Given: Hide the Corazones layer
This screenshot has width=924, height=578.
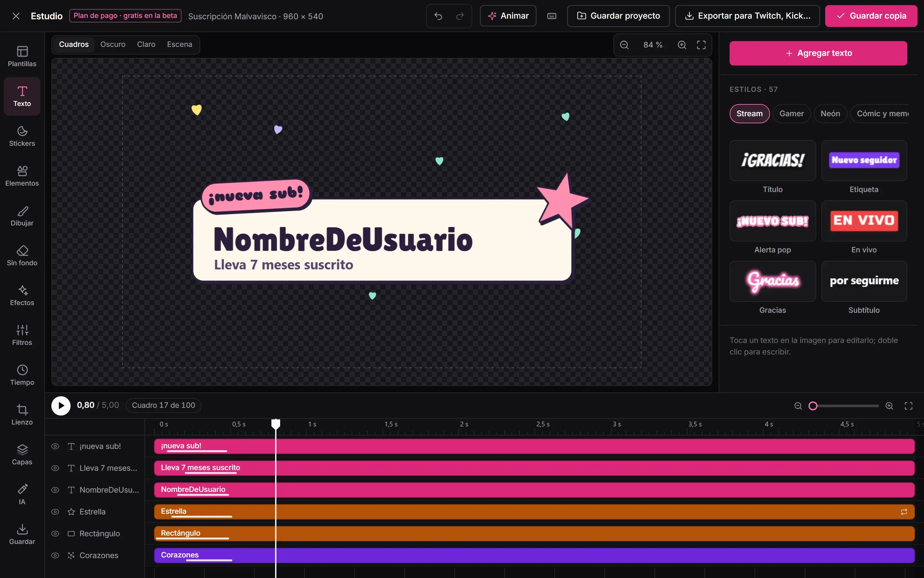Looking at the screenshot, I should (56, 556).
